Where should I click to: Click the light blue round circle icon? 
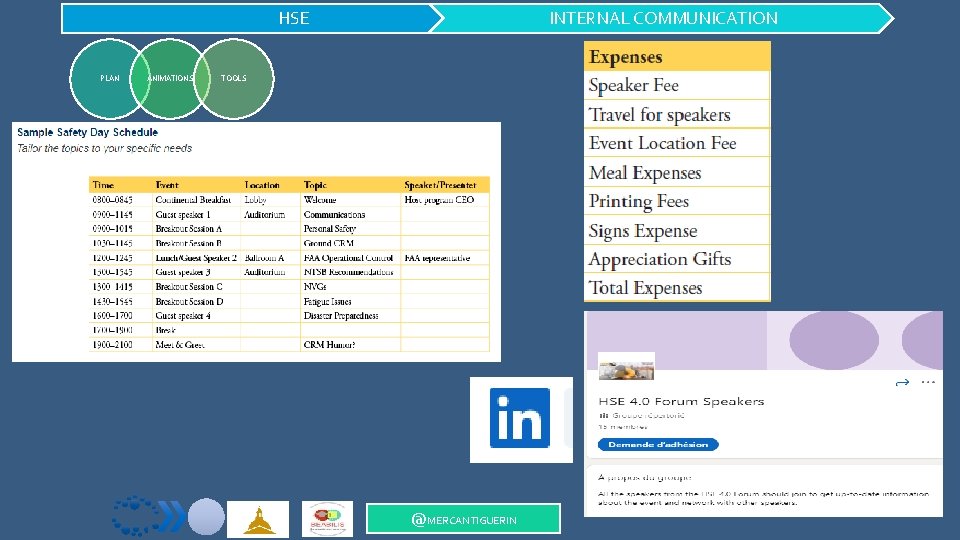click(206, 516)
